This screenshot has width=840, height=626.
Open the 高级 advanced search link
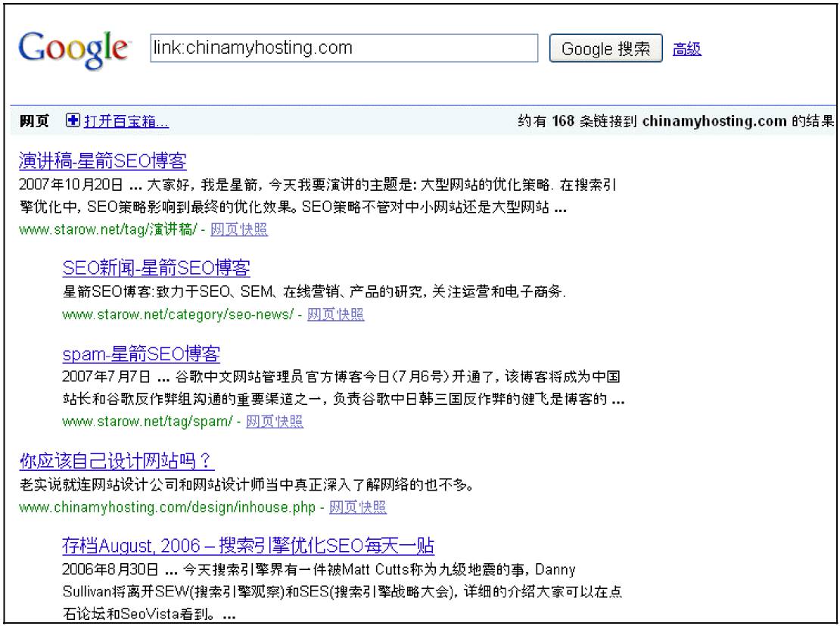point(687,49)
